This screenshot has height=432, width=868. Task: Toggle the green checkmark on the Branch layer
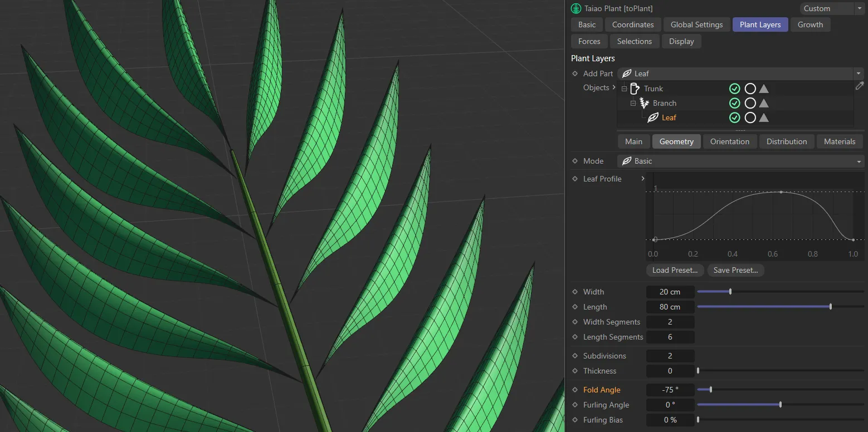coord(734,103)
